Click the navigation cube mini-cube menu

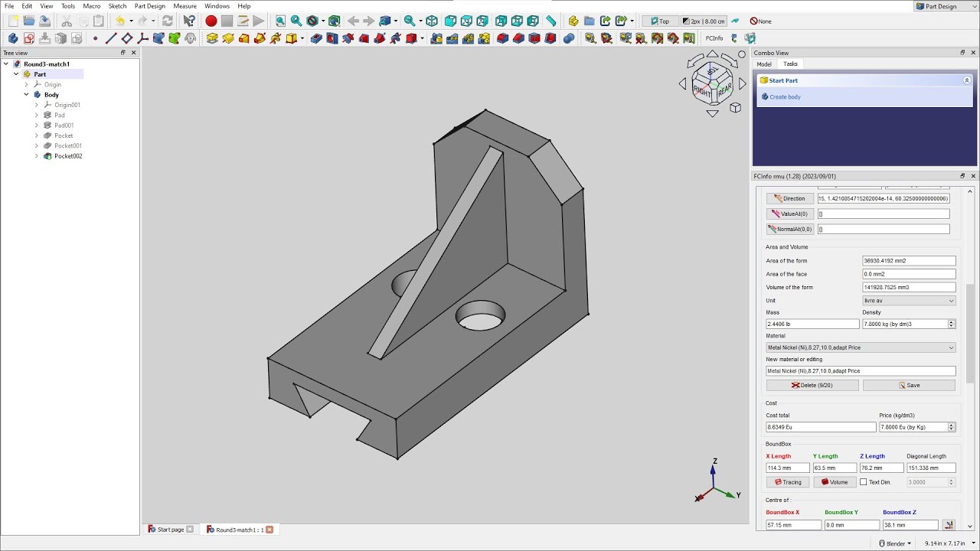pyautogui.click(x=735, y=108)
